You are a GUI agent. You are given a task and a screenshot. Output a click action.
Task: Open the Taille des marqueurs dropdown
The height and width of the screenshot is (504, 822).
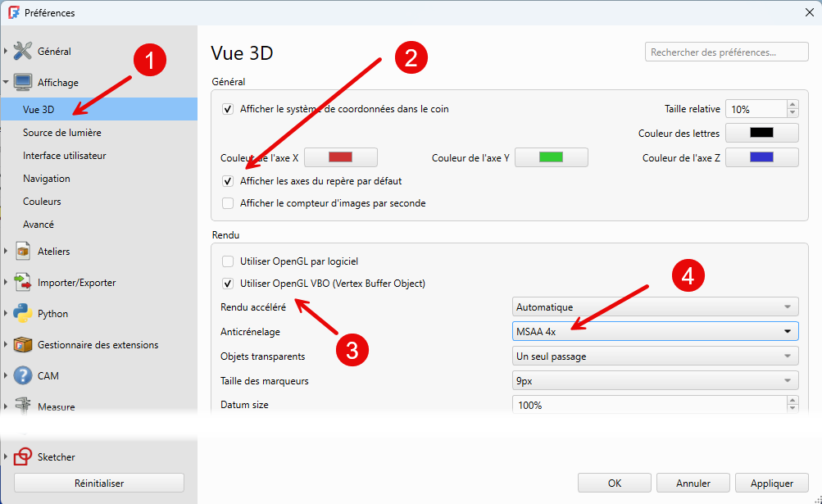click(655, 380)
